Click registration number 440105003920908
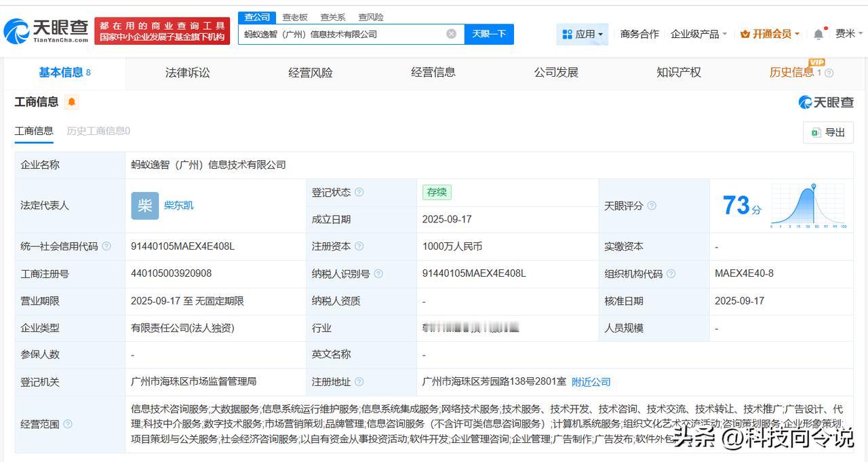The width and height of the screenshot is (868, 462). (171, 273)
